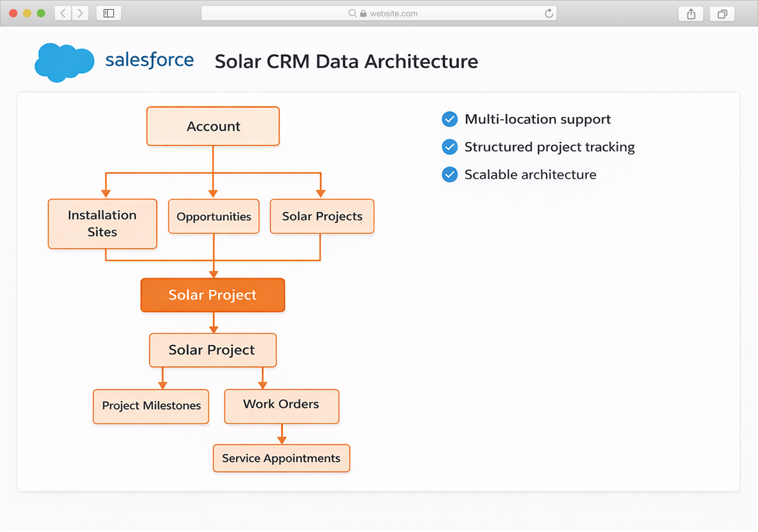Select the Project Milestones node
The image size is (758, 532).
pos(151,406)
